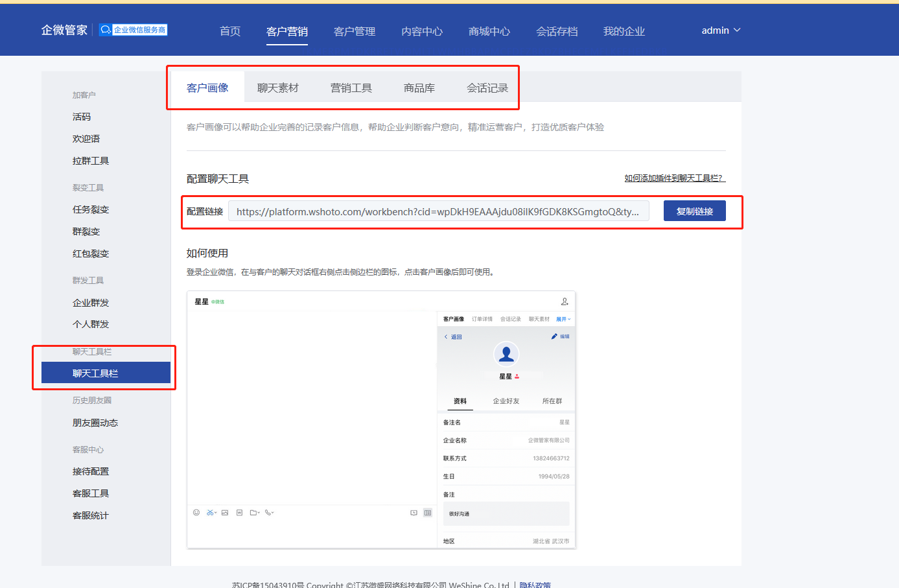Viewport: 899px width, 588px height.
Task: Open 客服工具 in the sidebar
Action: (x=91, y=493)
